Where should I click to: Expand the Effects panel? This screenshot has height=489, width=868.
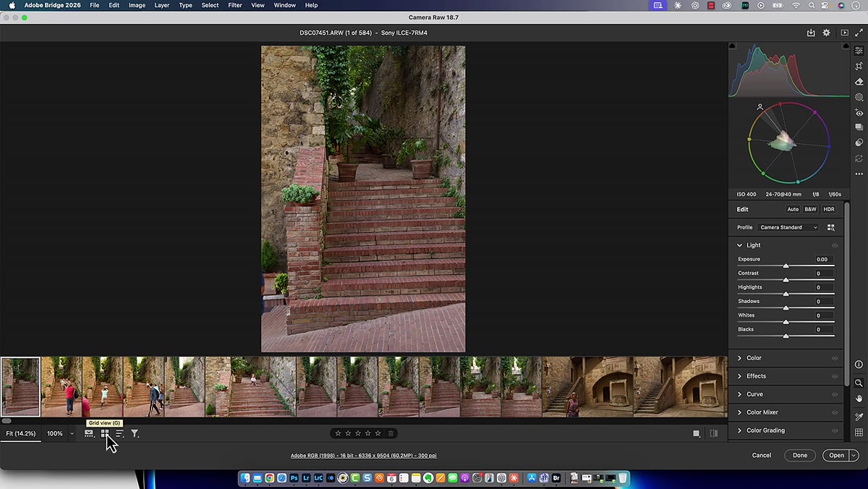click(x=739, y=376)
